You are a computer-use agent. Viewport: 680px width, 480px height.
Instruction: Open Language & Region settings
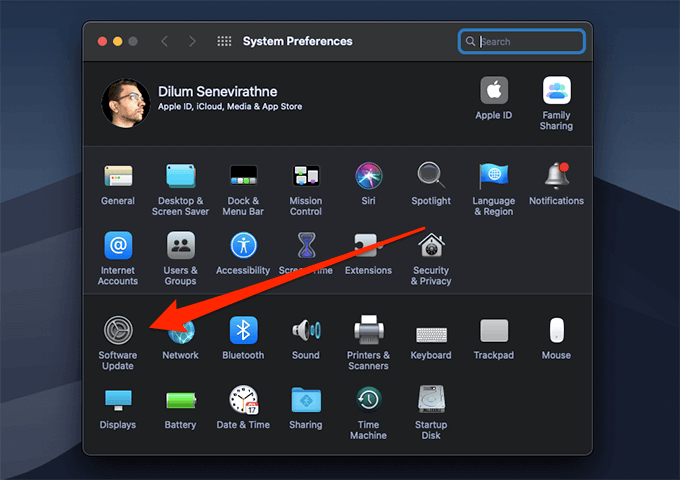coord(493,177)
